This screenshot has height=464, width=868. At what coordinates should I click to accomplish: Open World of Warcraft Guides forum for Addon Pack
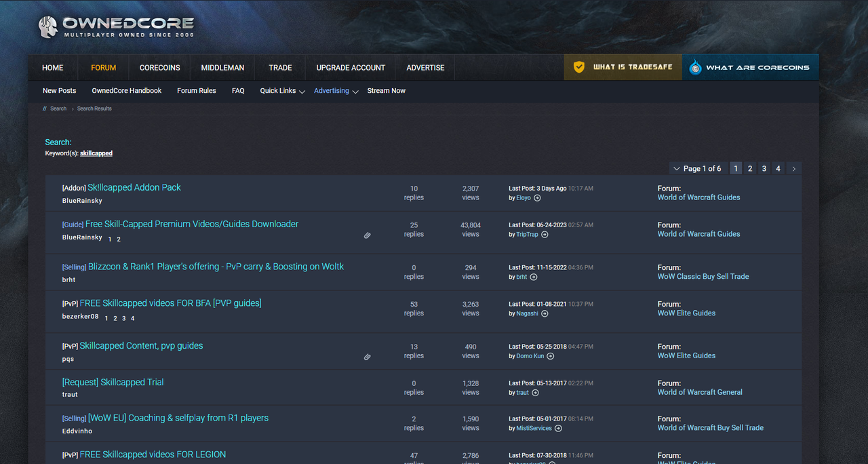point(698,197)
